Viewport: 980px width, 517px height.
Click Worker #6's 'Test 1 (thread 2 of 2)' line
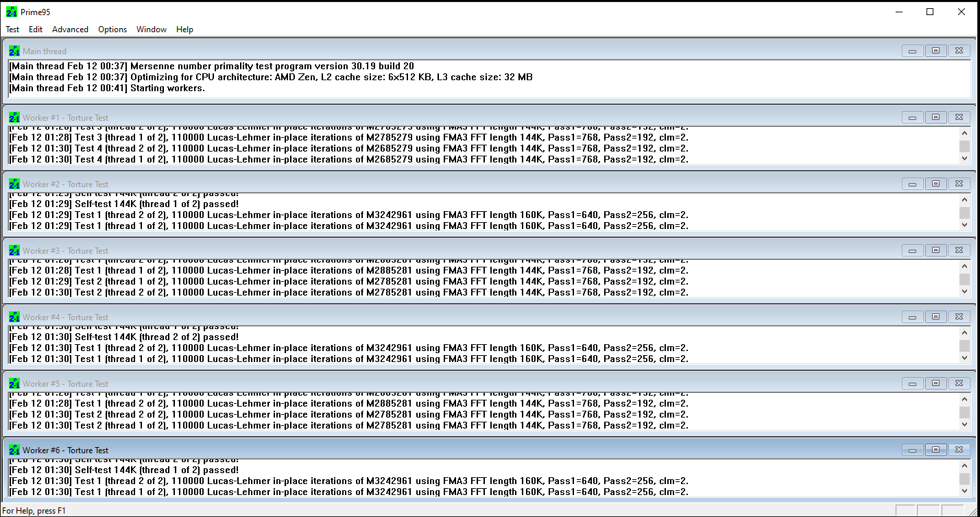[x=349, y=481]
